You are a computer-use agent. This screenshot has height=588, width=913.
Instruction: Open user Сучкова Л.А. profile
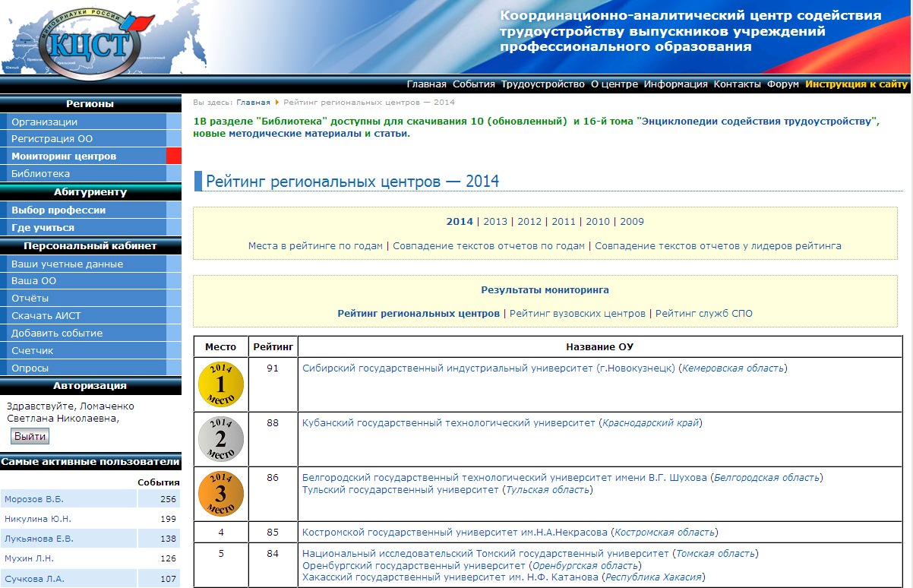tap(34, 579)
